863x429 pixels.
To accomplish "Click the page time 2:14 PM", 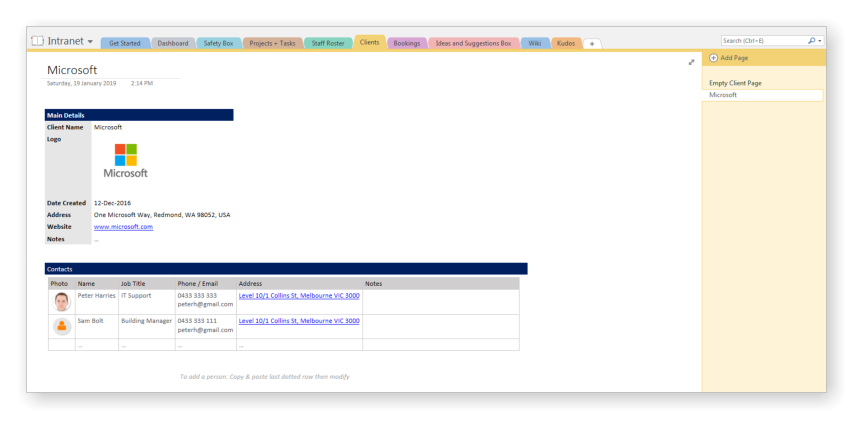I will point(142,84).
